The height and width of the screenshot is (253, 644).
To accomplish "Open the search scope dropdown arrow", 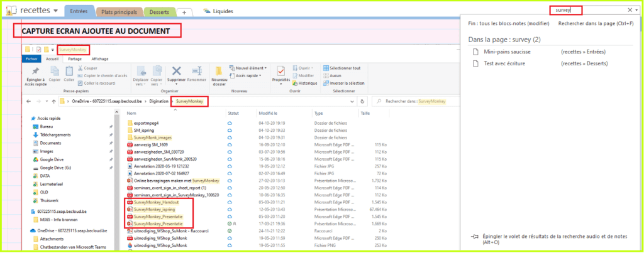I will pyautogui.click(x=637, y=10).
